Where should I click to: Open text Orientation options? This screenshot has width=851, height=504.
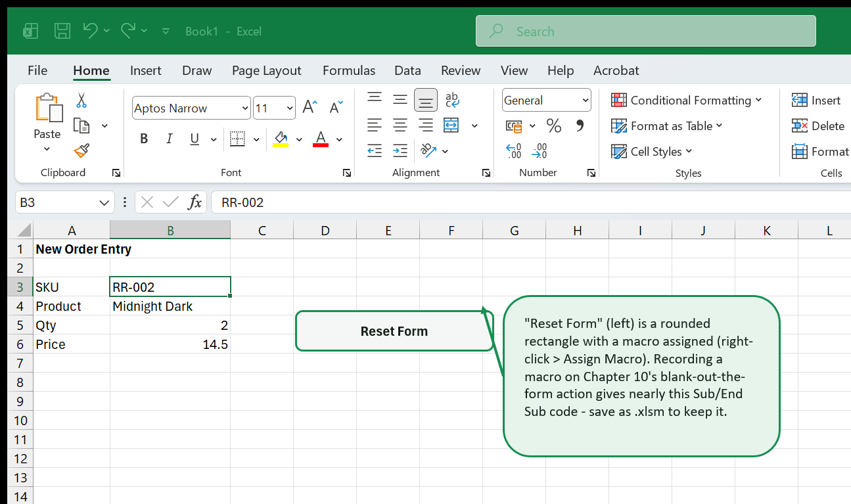(428, 150)
